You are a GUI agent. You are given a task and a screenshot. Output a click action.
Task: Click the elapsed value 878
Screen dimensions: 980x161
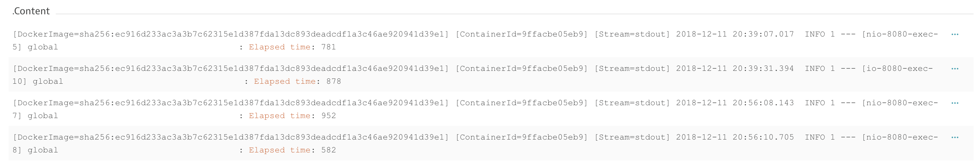[x=334, y=82]
